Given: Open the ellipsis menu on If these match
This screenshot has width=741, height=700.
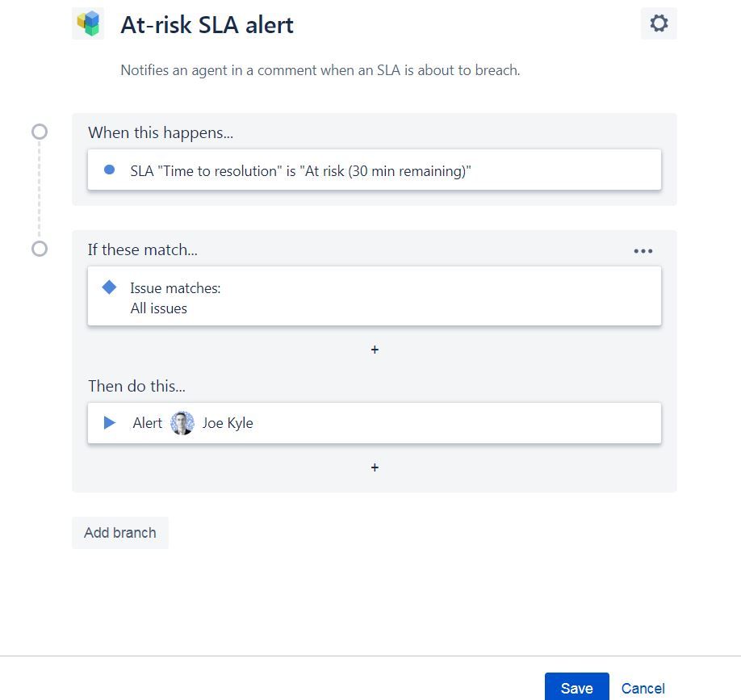Looking at the screenshot, I should pos(643,250).
